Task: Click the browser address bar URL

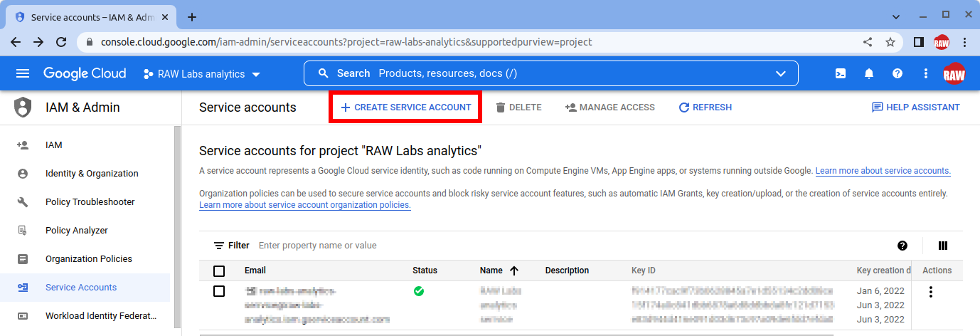Action: 346,42
